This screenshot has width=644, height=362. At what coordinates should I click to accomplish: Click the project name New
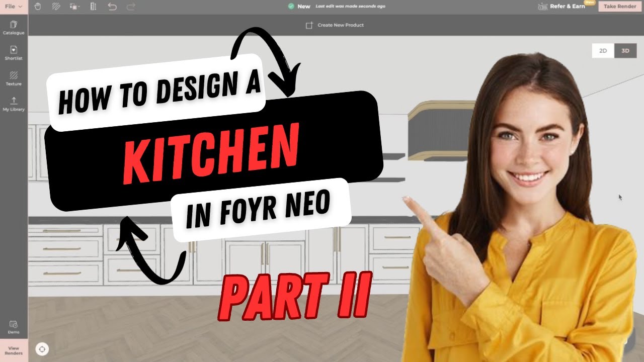click(x=304, y=7)
